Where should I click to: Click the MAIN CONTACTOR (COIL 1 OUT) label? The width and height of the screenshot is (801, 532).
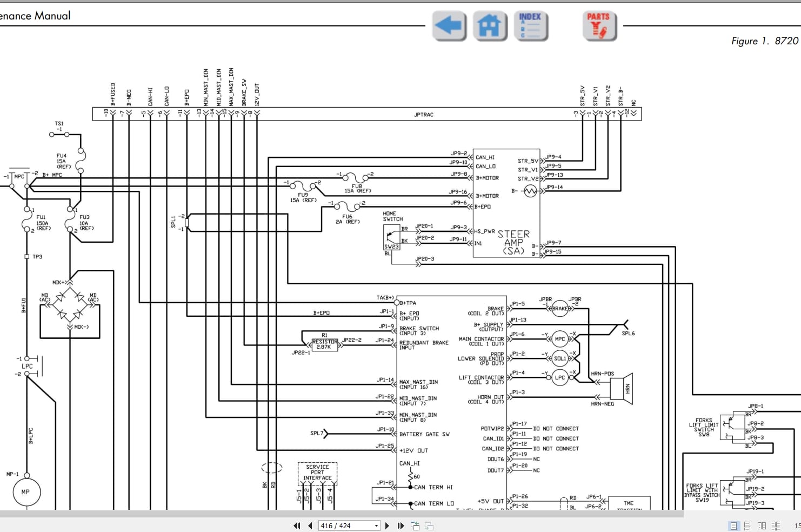pos(481,341)
